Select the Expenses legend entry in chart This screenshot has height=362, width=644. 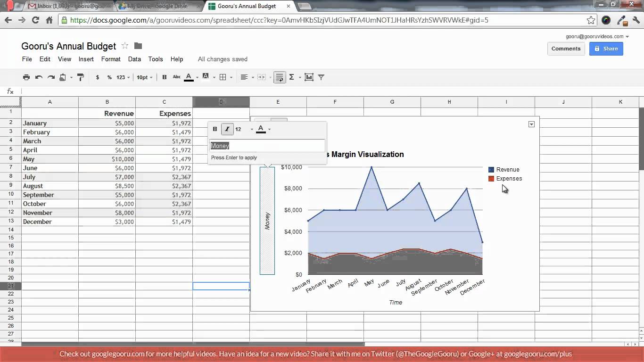click(x=505, y=179)
